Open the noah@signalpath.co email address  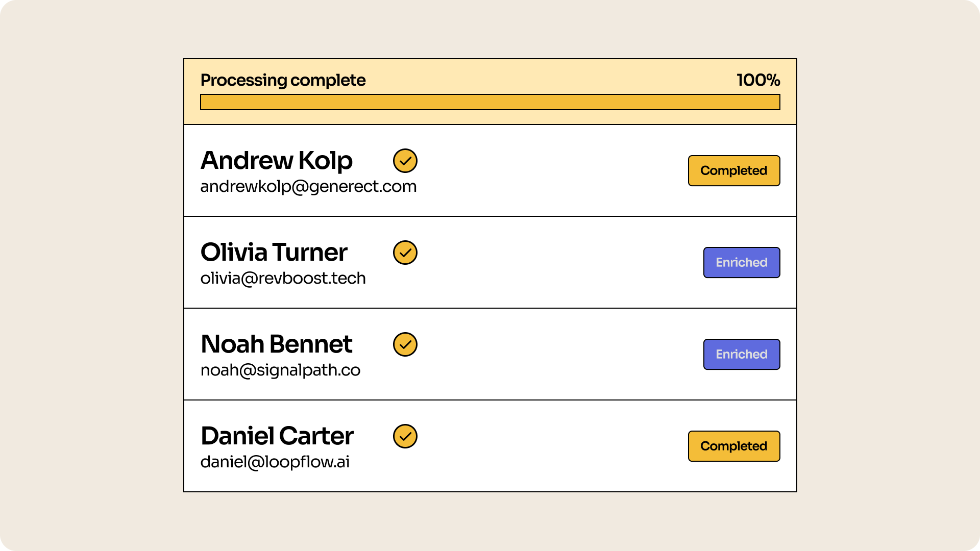280,370
